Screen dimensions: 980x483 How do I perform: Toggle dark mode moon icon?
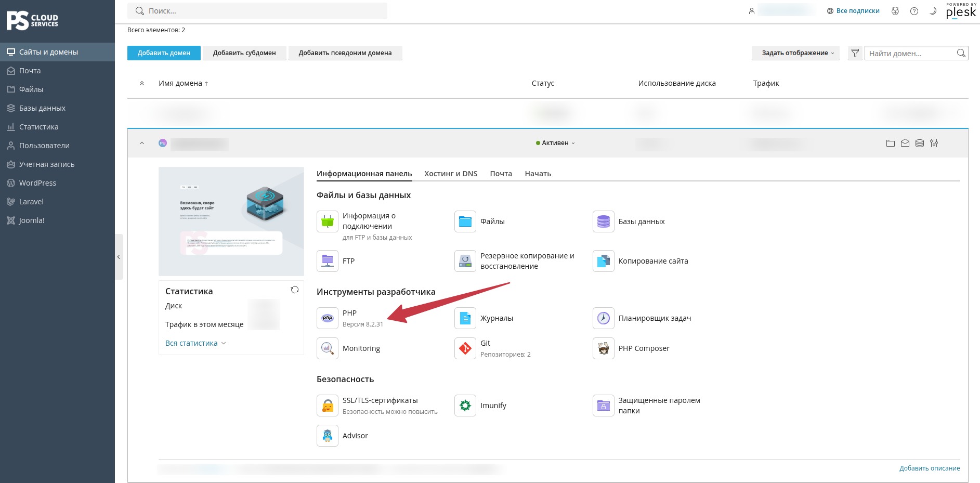933,11
